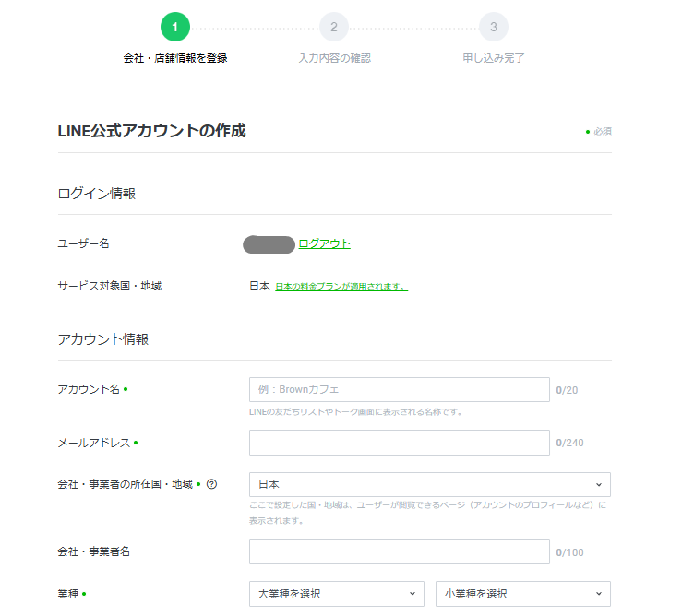Click the メールアドレス field label
Screen dimensions: 694x616
point(94,443)
